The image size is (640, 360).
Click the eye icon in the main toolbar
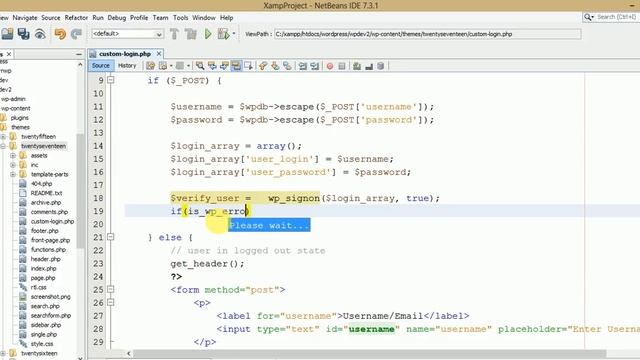(40, 34)
